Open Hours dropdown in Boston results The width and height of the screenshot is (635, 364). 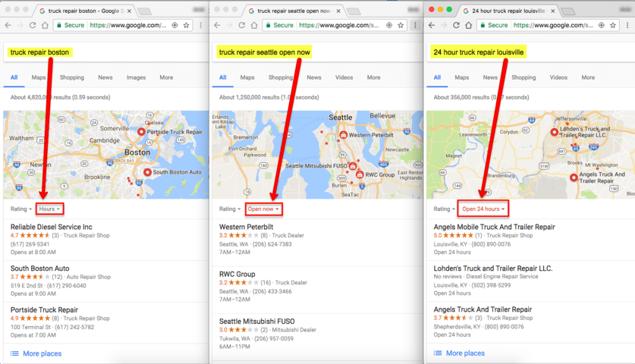pos(49,209)
